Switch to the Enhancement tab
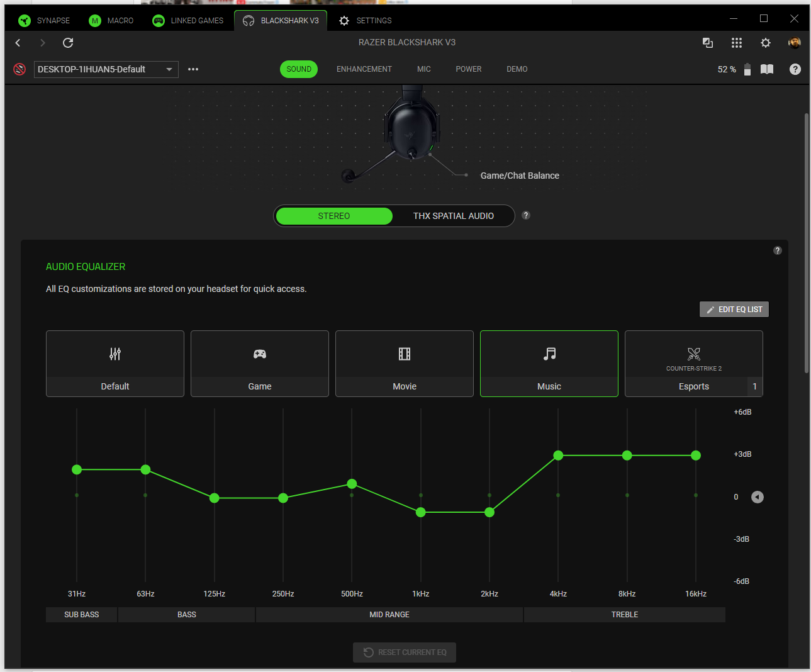Image resolution: width=811 pixels, height=672 pixels. tap(364, 69)
